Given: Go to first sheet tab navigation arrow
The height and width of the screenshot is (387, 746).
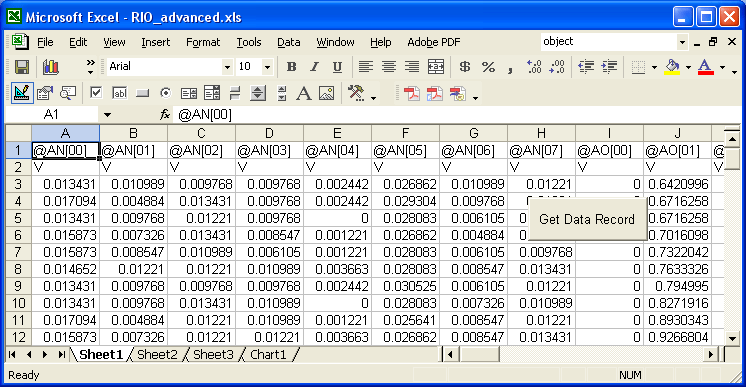Looking at the screenshot, I should [12, 355].
